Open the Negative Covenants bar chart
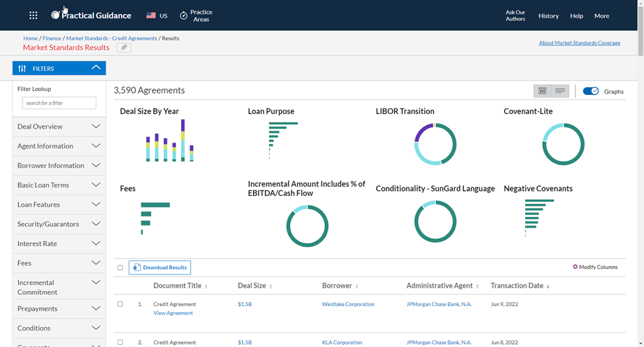This screenshot has width=644, height=347. pos(539,218)
